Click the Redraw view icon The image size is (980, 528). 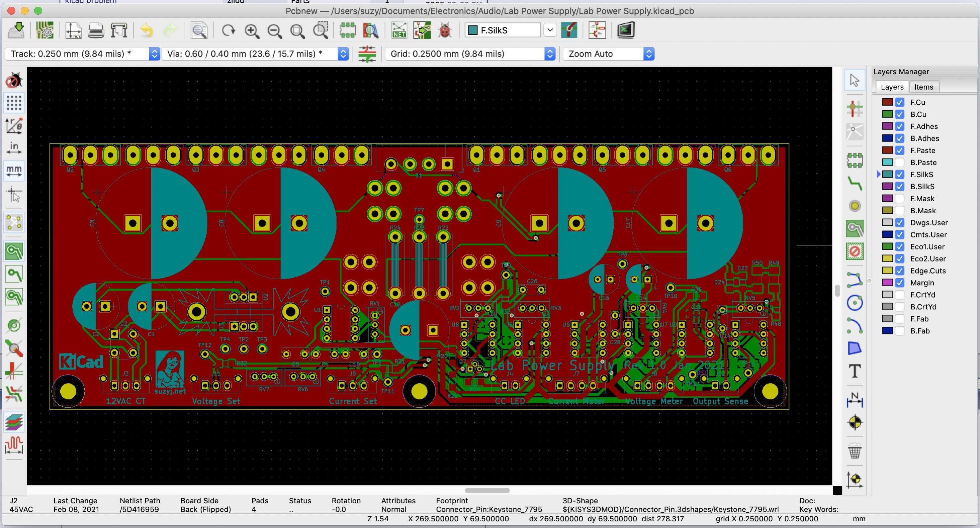pyautogui.click(x=228, y=30)
